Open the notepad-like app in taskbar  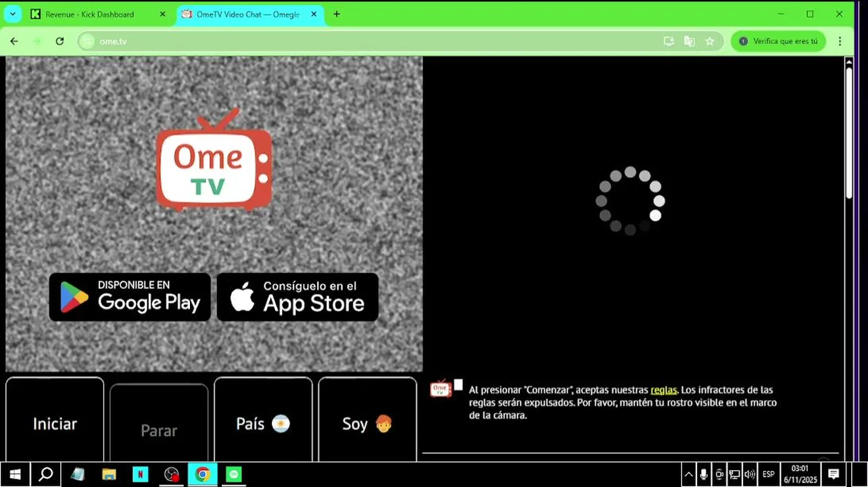[x=78, y=474]
